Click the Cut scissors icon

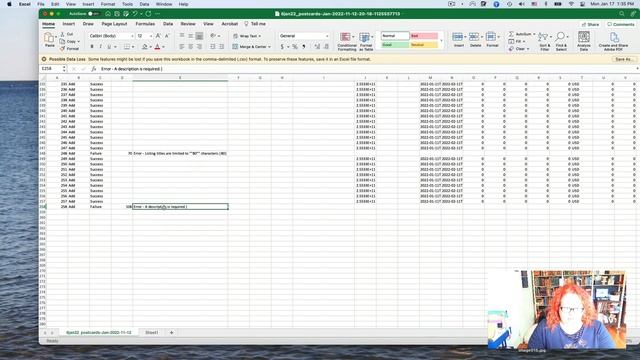pyautogui.click(x=62, y=34)
